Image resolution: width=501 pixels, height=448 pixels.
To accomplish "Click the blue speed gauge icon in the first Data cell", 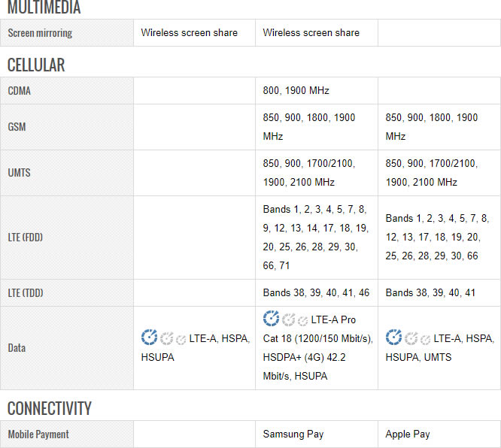I will (149, 338).
